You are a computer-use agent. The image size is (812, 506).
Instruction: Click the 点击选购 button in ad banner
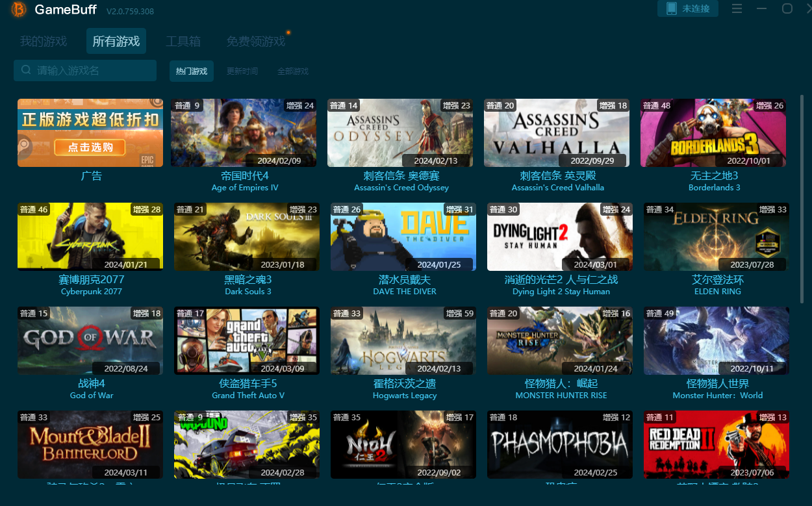(x=90, y=147)
